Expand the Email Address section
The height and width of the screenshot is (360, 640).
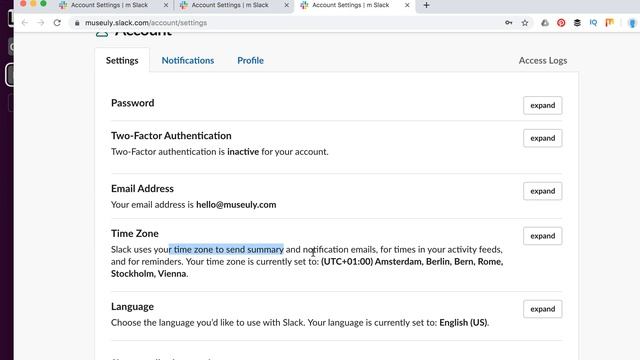click(x=542, y=191)
